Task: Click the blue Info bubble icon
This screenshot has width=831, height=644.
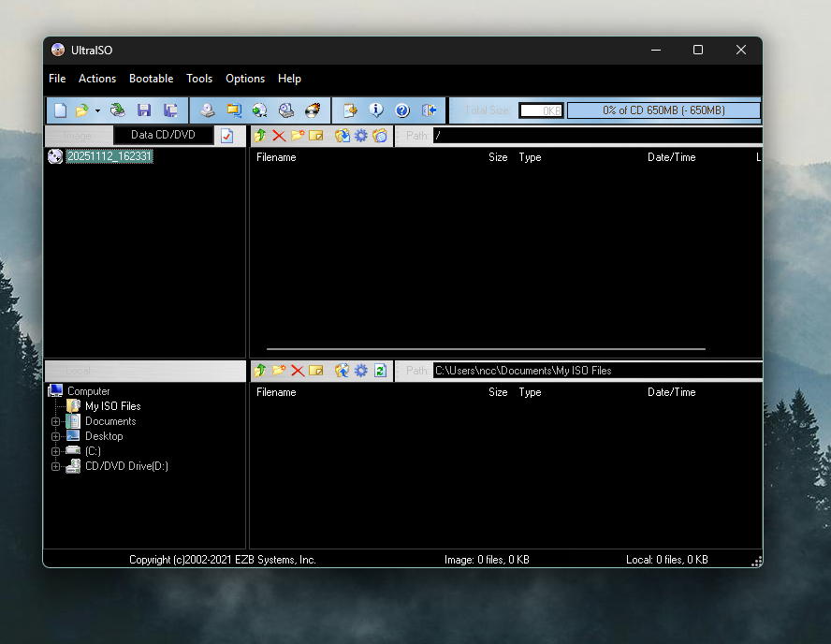Action: click(376, 110)
